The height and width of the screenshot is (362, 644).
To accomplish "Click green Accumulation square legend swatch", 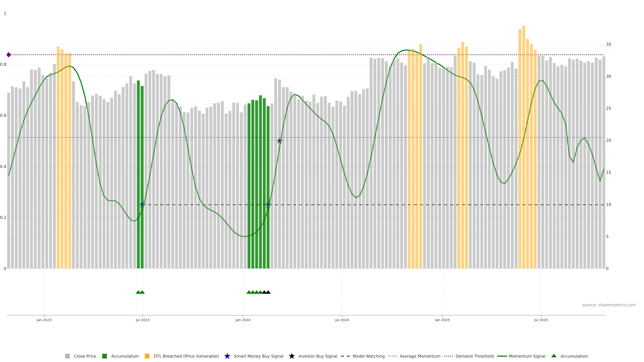I will click(104, 356).
